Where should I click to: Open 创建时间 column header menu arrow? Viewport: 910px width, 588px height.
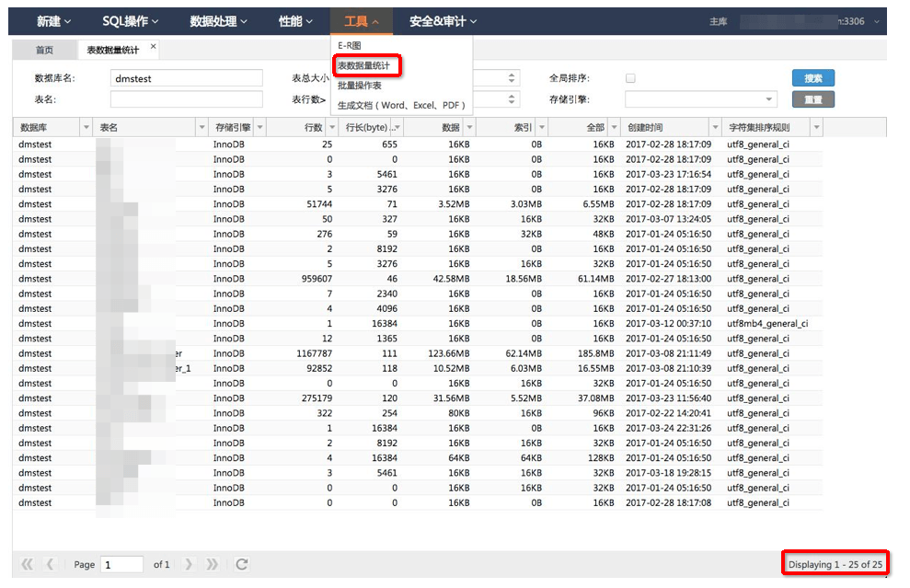coord(715,127)
